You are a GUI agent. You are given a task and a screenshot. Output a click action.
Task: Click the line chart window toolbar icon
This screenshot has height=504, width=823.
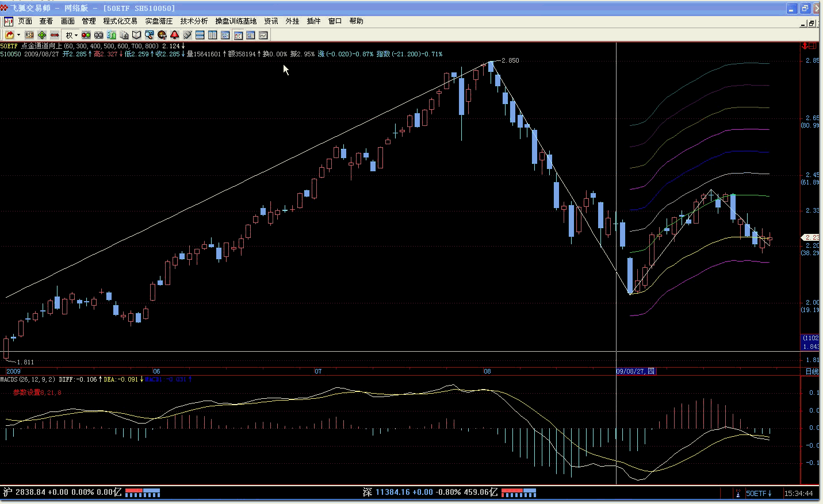pyautogui.click(x=263, y=35)
